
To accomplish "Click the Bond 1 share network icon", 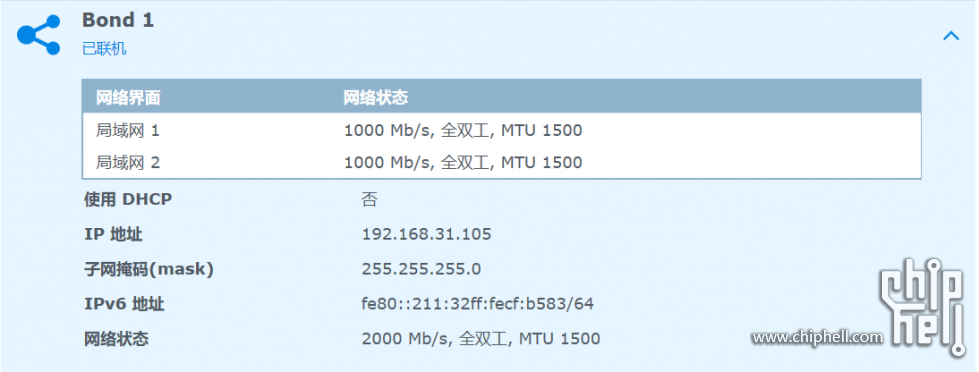I will click(38, 35).
